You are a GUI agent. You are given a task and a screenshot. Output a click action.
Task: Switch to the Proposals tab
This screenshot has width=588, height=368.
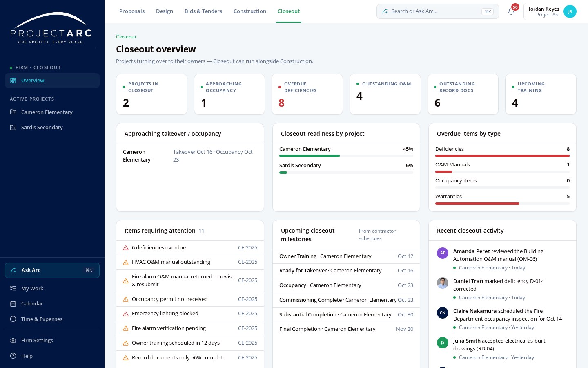coord(132,11)
